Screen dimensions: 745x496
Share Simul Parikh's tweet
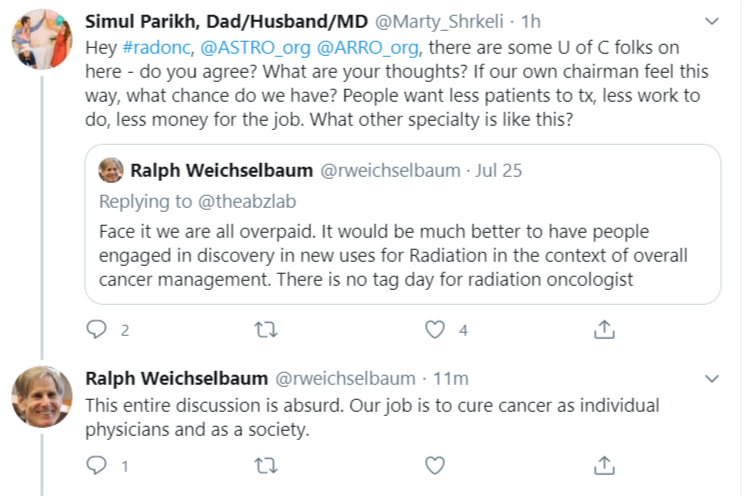(x=604, y=329)
